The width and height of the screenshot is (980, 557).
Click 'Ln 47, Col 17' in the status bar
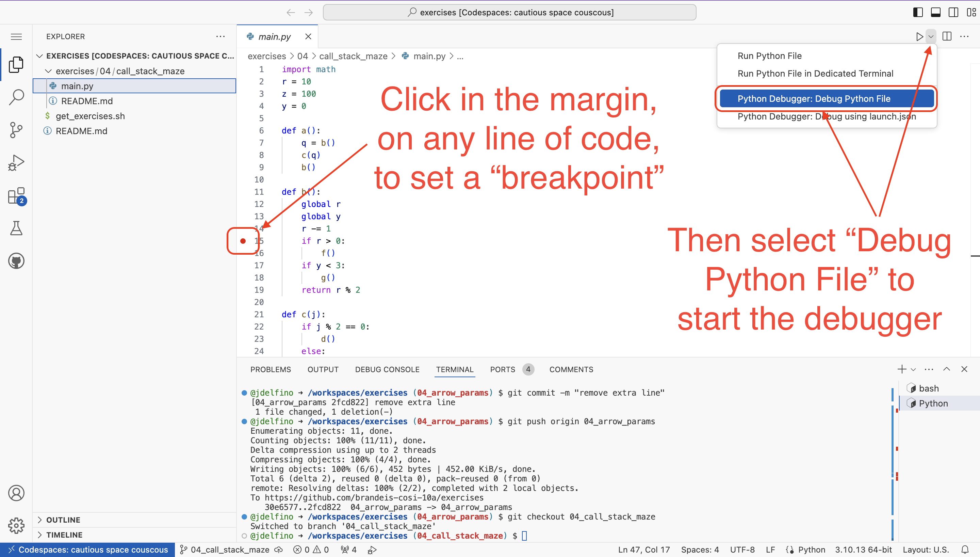pos(644,550)
